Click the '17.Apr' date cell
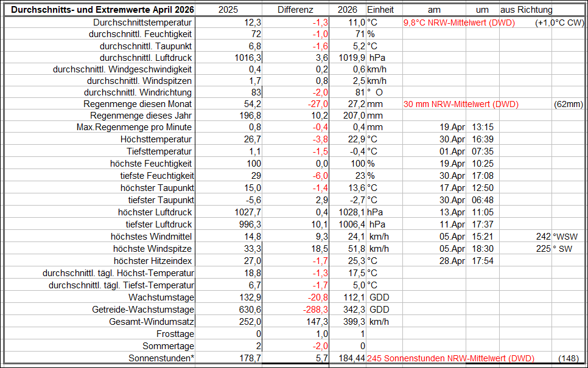Viewport: 588px width, 368px height. [x=452, y=188]
